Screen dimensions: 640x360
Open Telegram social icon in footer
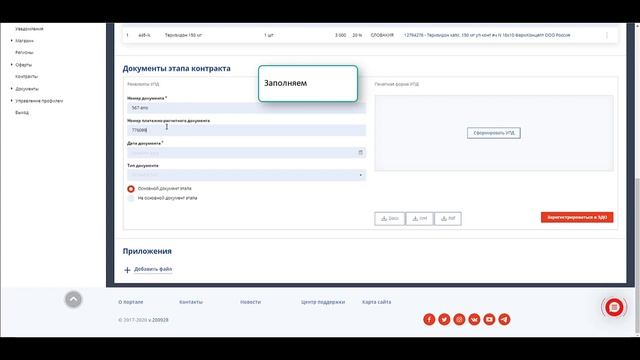point(504,319)
